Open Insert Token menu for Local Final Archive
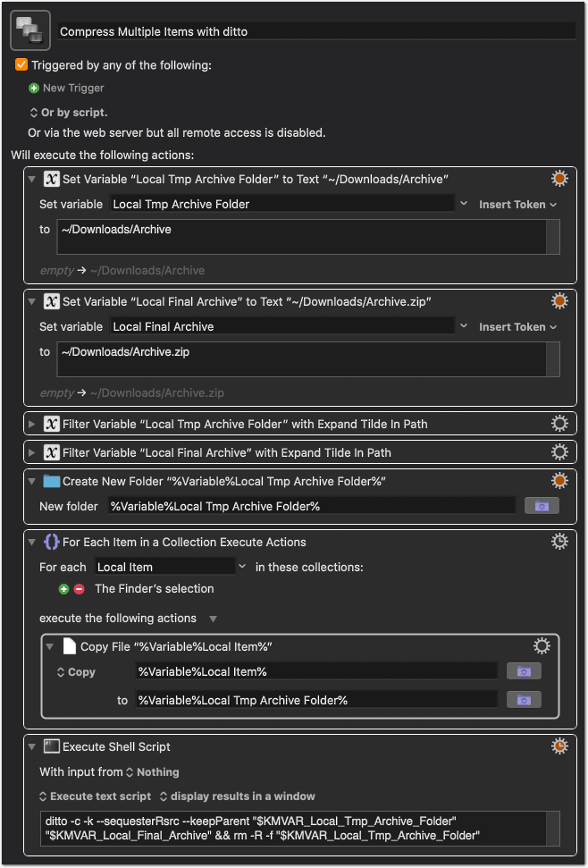This screenshot has height=868, width=588. pos(517,326)
